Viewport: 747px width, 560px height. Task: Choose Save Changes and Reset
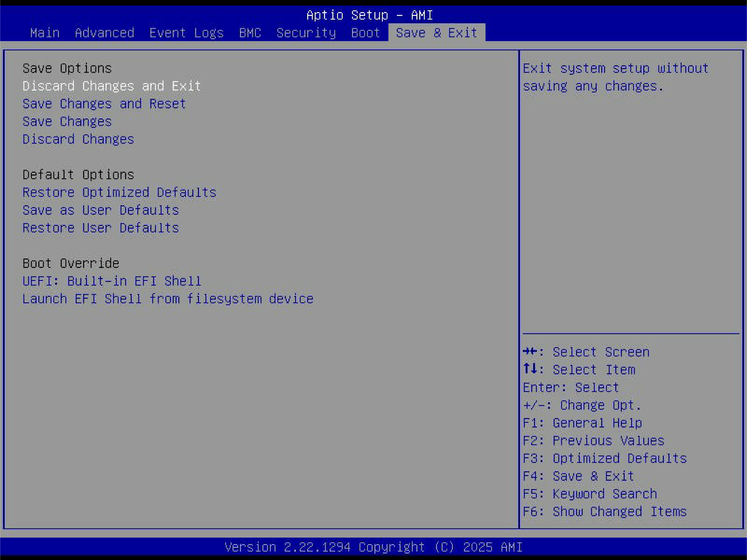coord(104,104)
